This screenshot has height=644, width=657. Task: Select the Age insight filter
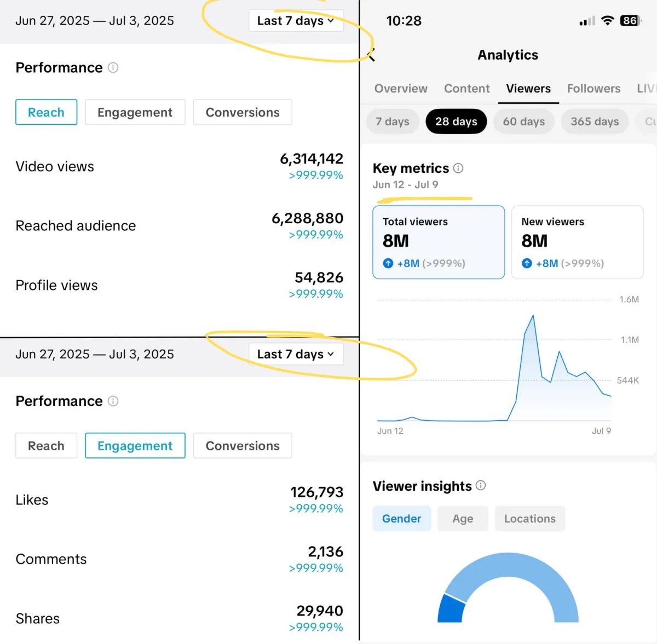click(x=463, y=519)
